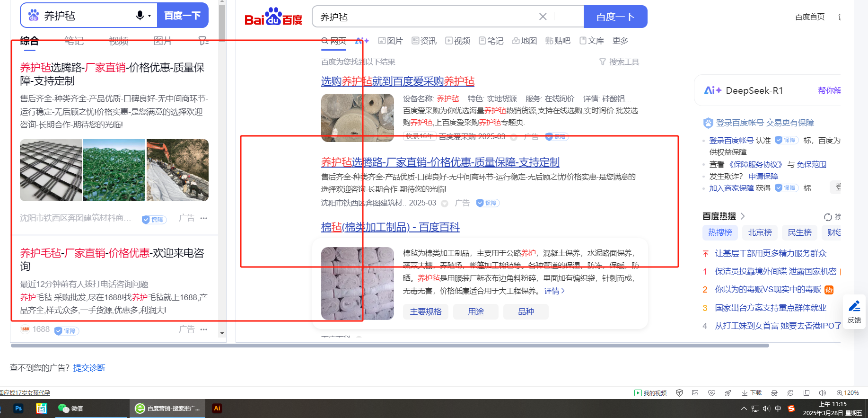Open 百度首页 link at top right
Viewport: 868px width, 418px height.
(x=810, y=17)
